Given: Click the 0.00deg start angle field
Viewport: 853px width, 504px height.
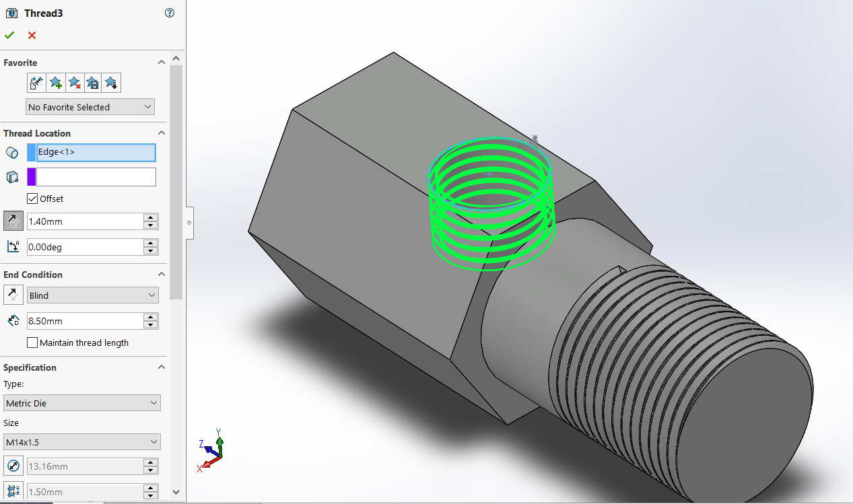Looking at the screenshot, I should point(85,247).
